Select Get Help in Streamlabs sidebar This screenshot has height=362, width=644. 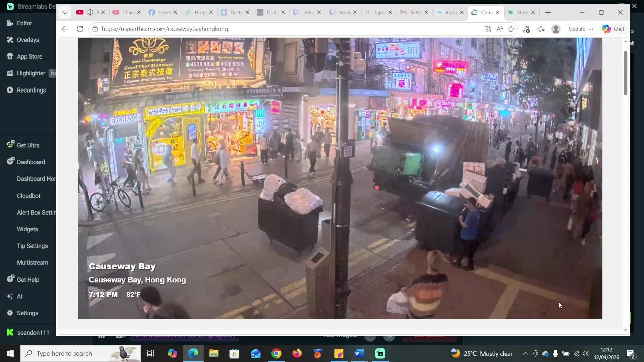(x=28, y=280)
